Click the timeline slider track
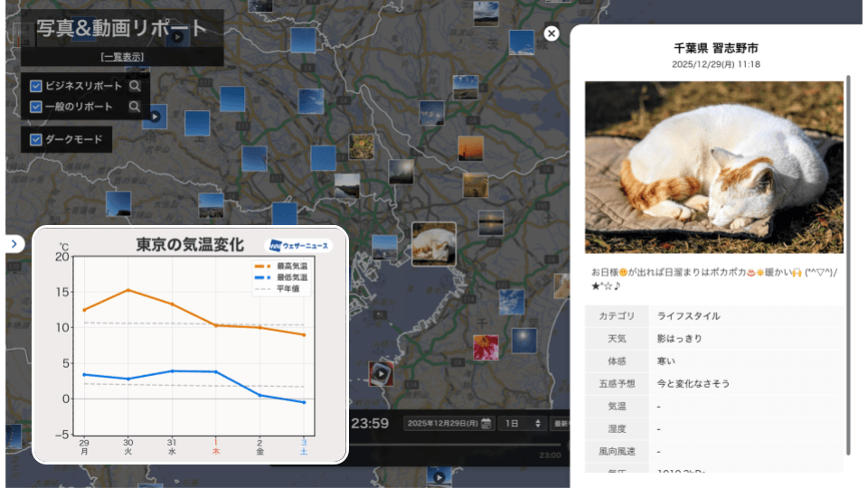868x488 pixels. click(x=452, y=446)
